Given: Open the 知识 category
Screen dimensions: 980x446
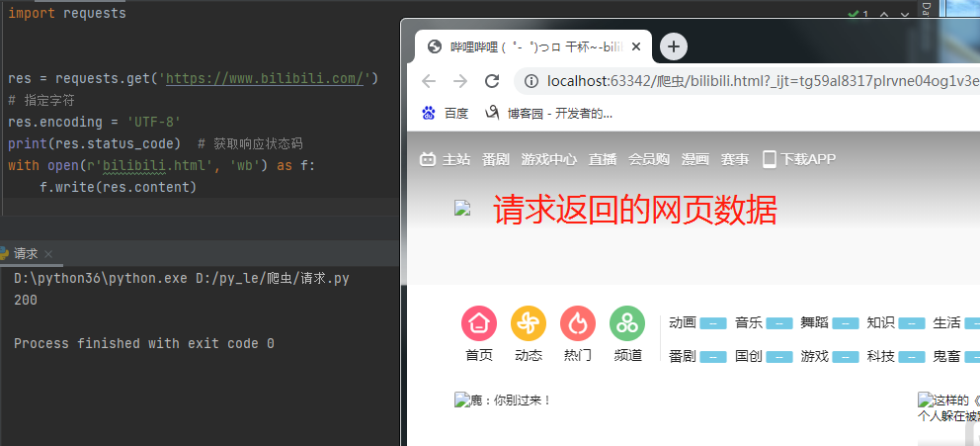Looking at the screenshot, I should pos(880,322).
